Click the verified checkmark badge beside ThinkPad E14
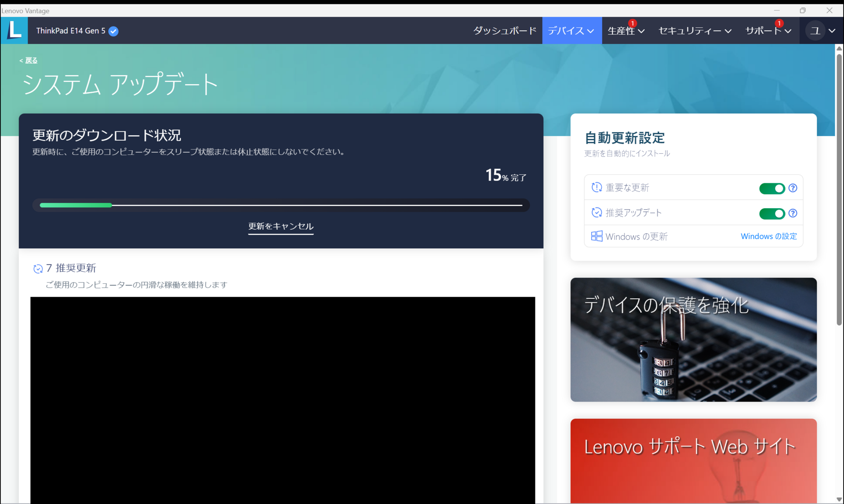Viewport: 844px width, 504px height. [113, 31]
